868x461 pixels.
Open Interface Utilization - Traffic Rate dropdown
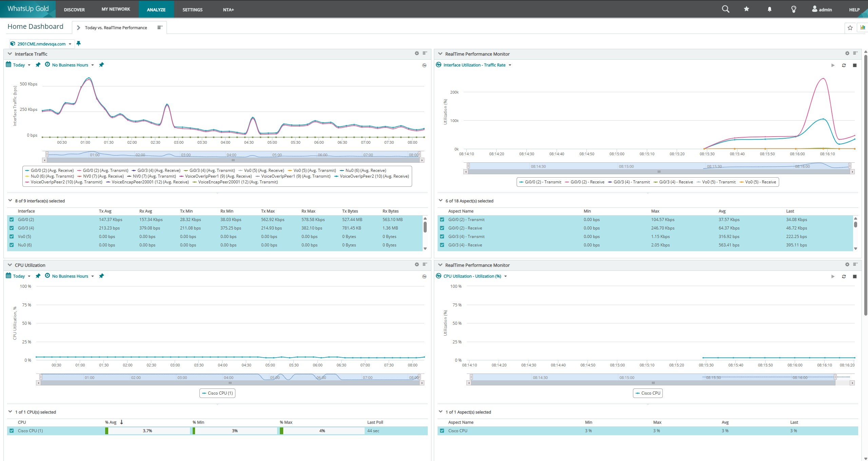(475, 65)
